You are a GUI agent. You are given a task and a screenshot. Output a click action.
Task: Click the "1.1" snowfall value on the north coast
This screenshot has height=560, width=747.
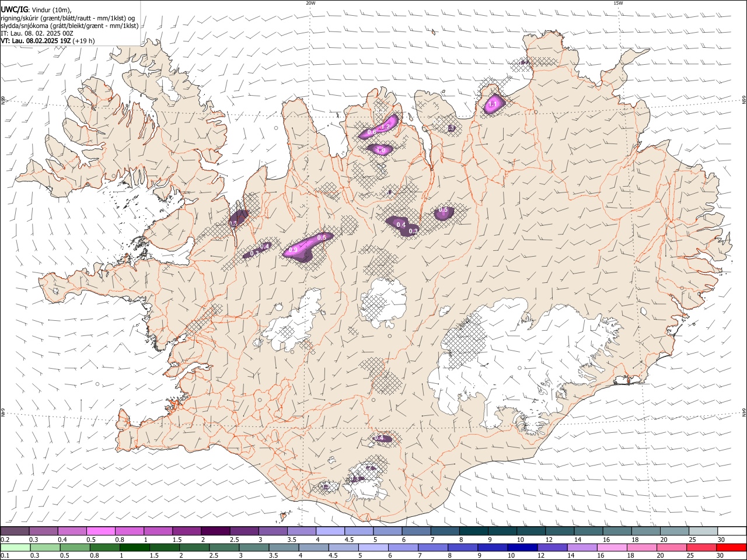click(493, 104)
